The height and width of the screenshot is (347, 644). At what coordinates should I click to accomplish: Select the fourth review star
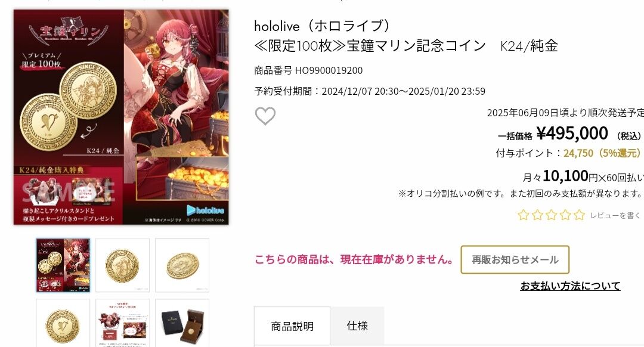(x=565, y=215)
